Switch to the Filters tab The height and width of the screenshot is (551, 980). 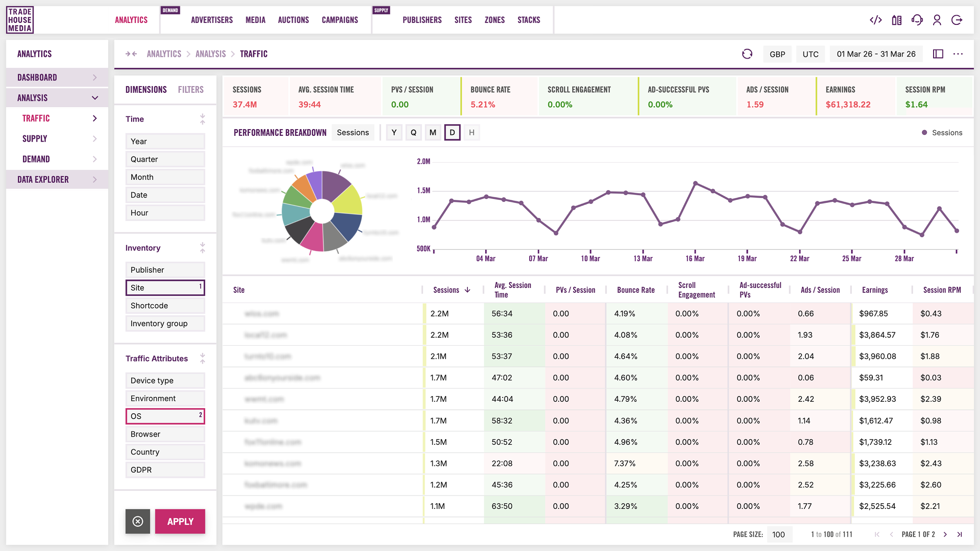click(x=190, y=89)
